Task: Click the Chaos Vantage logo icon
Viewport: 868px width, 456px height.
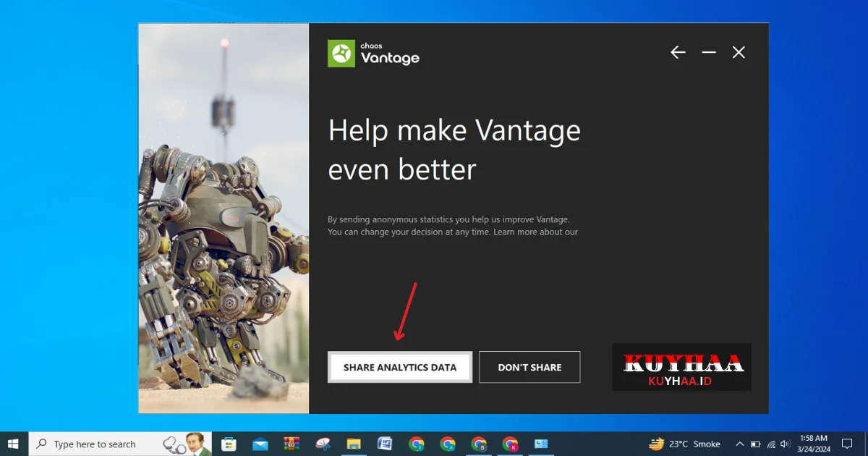Action: tap(341, 54)
